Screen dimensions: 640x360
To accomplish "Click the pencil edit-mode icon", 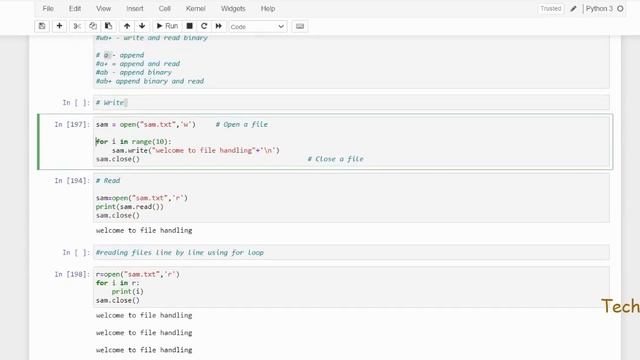I will point(573,9).
